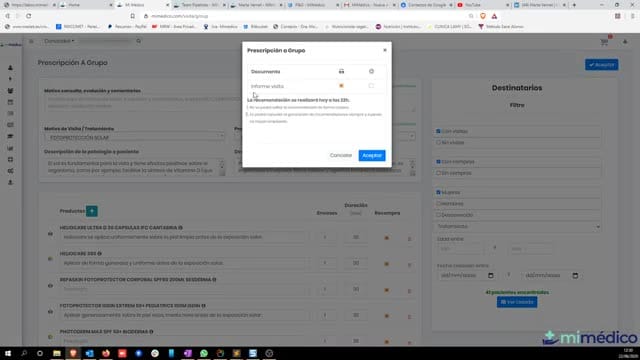Click the blue Aceptar button at the page's top right

602,65
